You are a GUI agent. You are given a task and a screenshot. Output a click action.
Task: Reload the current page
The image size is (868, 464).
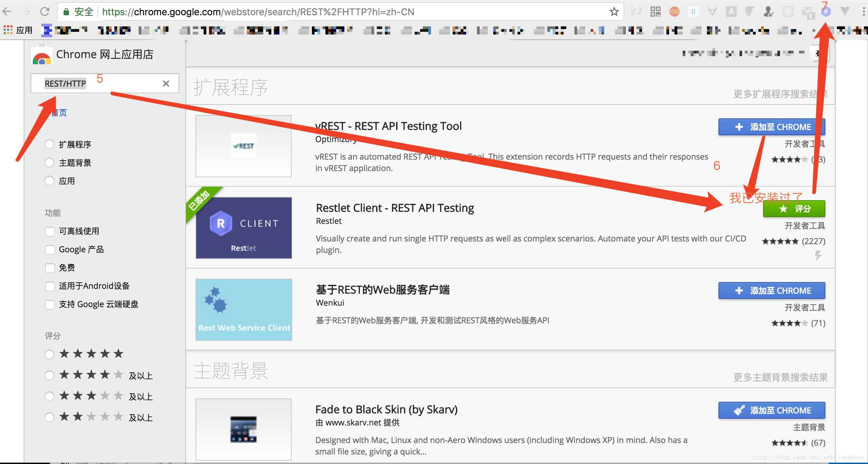pyautogui.click(x=45, y=12)
